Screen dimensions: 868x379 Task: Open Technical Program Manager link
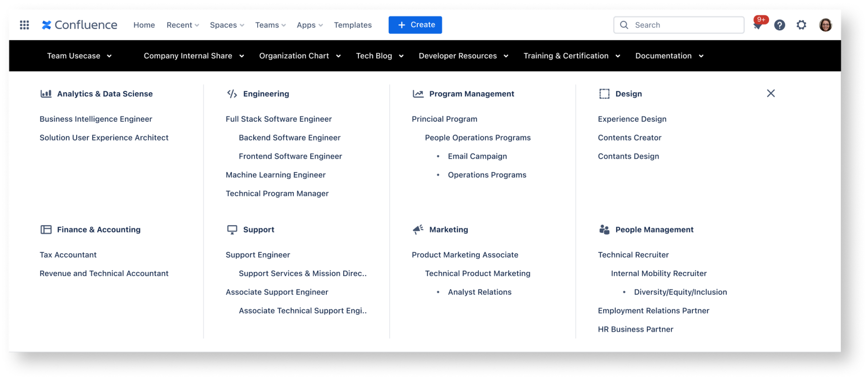[277, 193]
